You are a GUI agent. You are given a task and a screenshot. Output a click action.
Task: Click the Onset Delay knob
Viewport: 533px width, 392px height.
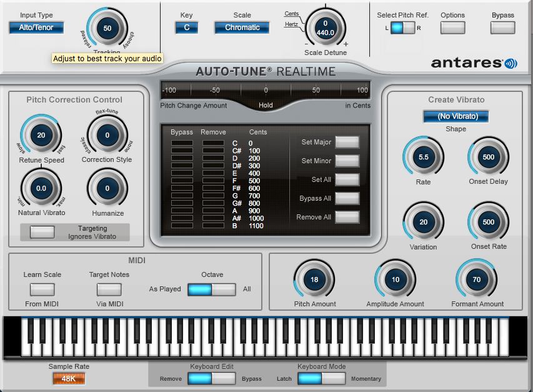click(x=489, y=157)
